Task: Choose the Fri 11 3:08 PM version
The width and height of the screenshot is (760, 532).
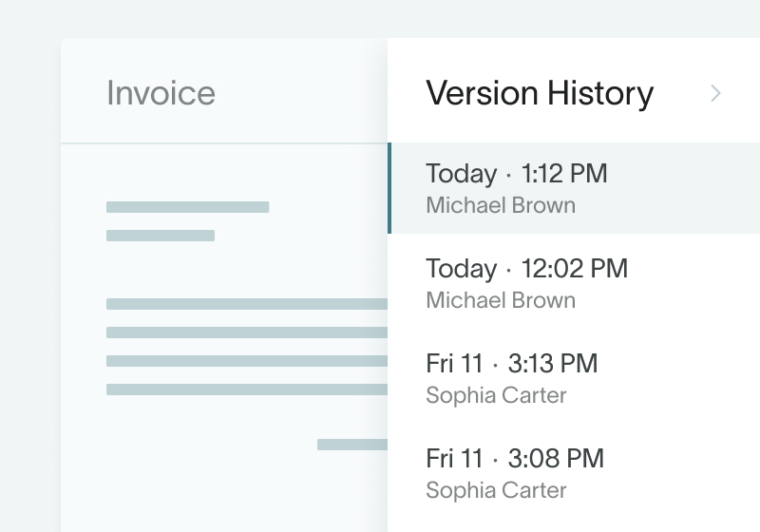Action: (514, 459)
